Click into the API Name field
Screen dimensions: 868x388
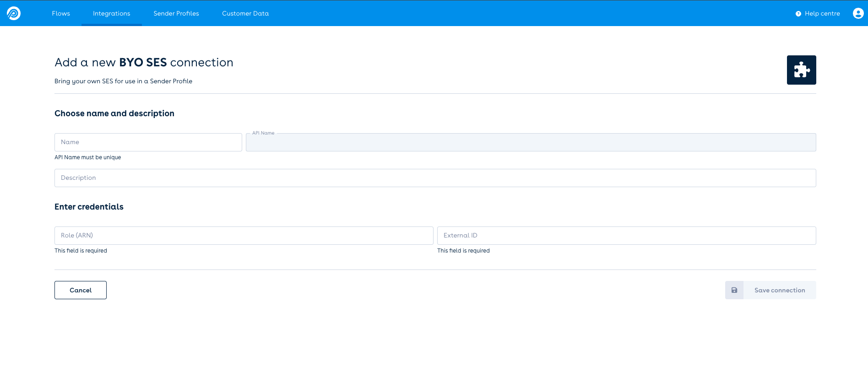(531, 143)
